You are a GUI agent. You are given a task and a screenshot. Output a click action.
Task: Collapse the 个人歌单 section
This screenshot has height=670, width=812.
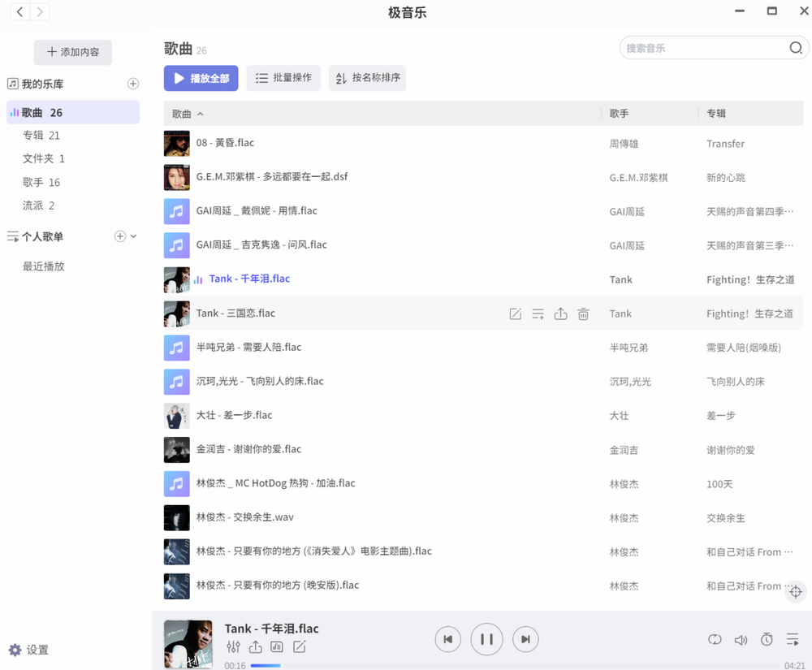tap(134, 236)
